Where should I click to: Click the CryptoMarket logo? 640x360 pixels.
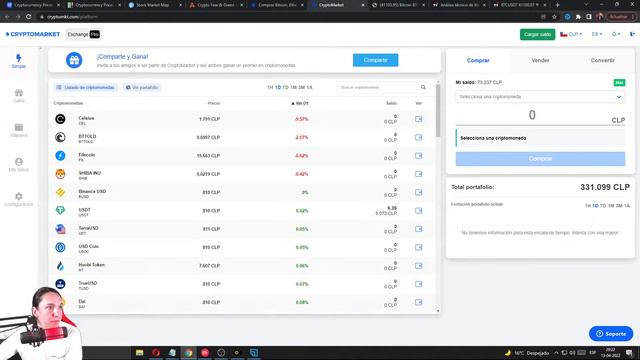click(x=33, y=34)
